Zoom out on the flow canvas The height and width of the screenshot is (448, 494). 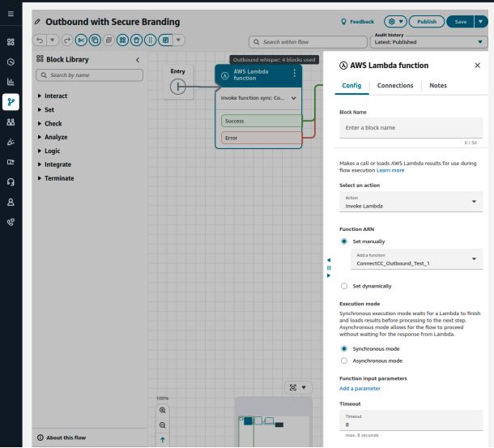point(163,425)
